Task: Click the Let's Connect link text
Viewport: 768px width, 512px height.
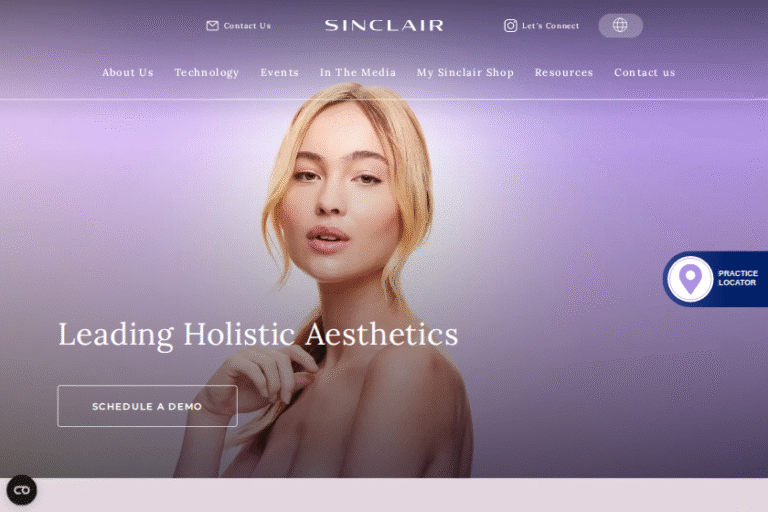Action: (551, 26)
